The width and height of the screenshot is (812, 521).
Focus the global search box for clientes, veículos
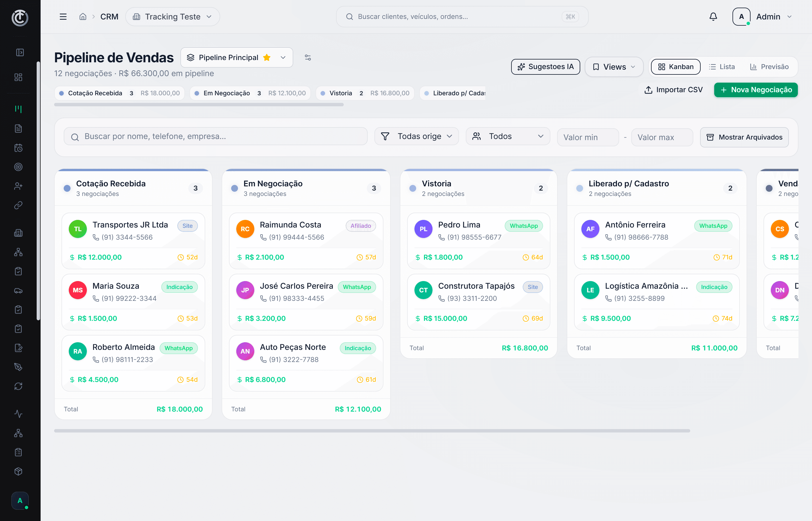pos(462,17)
